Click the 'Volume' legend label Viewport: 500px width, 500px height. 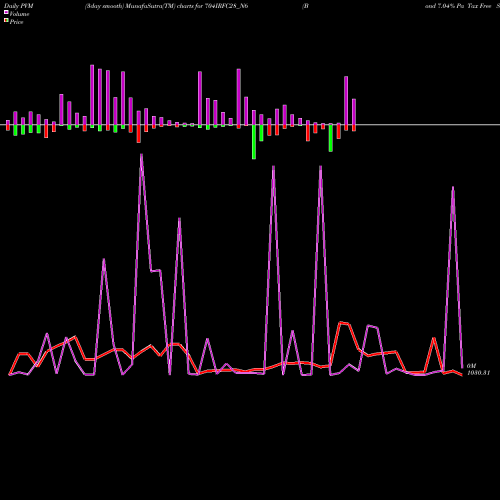pos(19,14)
